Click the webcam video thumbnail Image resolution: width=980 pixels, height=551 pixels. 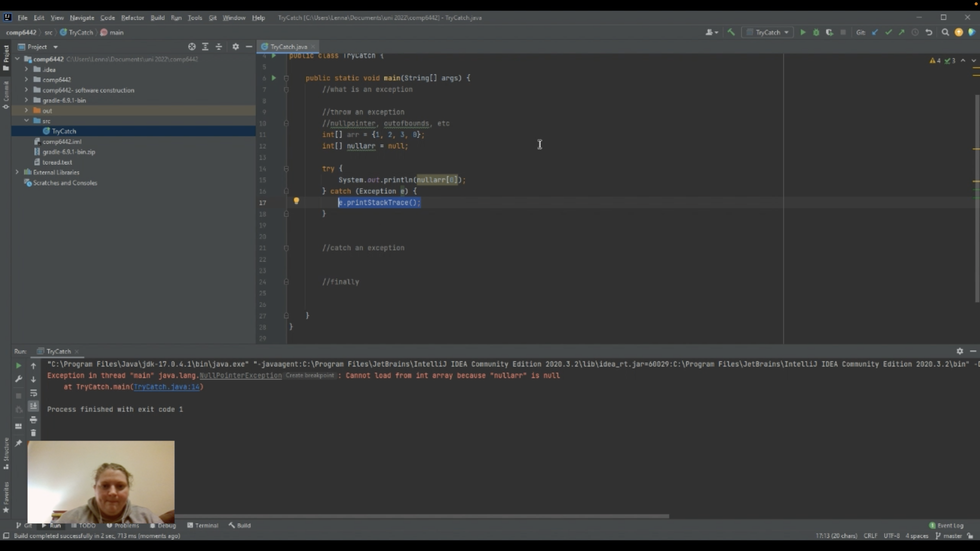pyautogui.click(x=100, y=481)
